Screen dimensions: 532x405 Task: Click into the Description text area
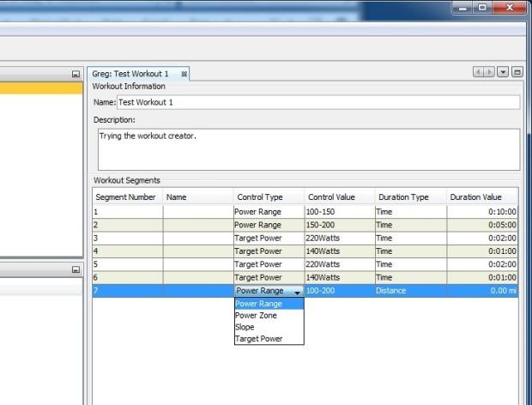pos(309,149)
